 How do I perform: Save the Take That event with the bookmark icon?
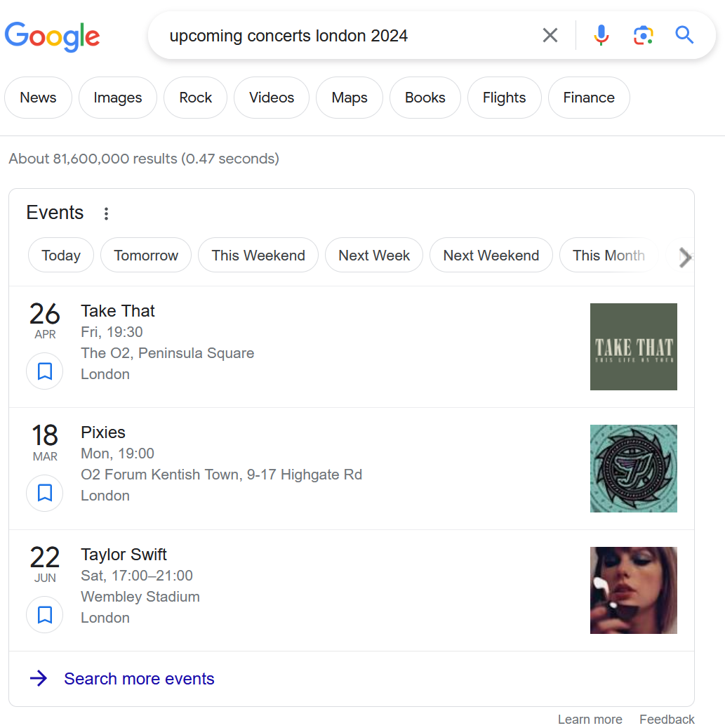(x=44, y=371)
